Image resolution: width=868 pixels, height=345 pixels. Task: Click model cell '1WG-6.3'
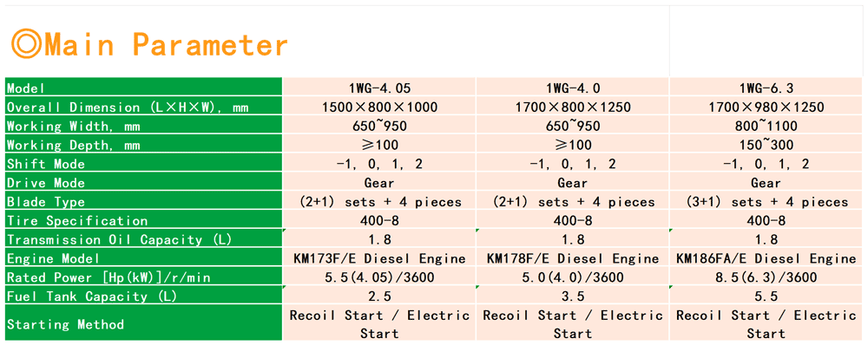[766, 88]
